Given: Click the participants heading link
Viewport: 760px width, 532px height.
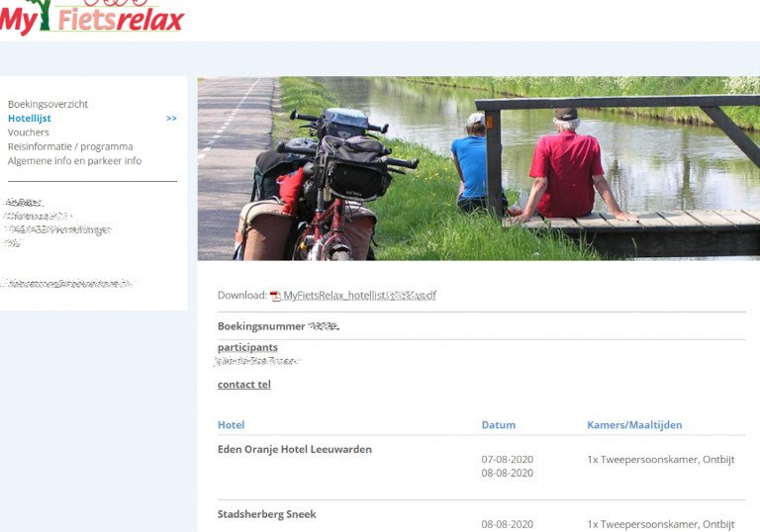Looking at the screenshot, I should pyautogui.click(x=247, y=347).
